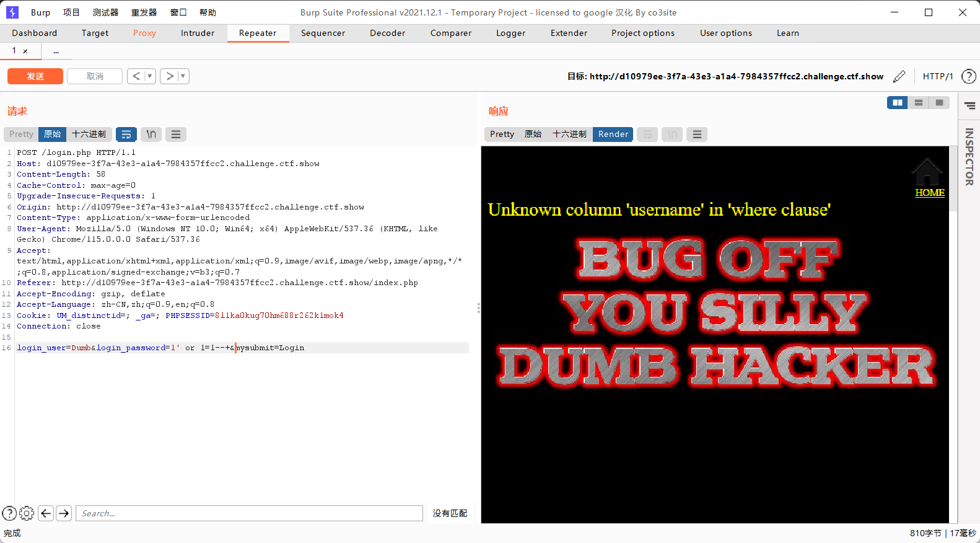Image resolution: width=980 pixels, height=543 pixels.
Task: Select Repeater sub-tab 1
Action: tap(14, 51)
